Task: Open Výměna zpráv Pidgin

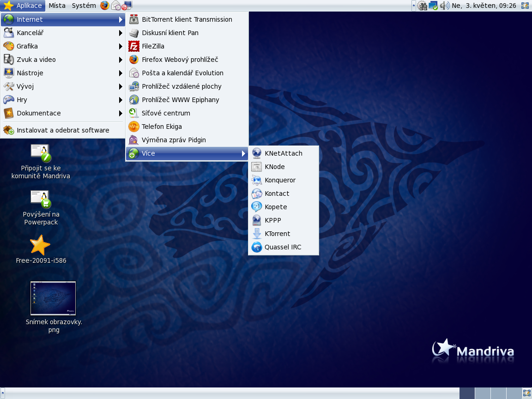Action: tap(187, 140)
